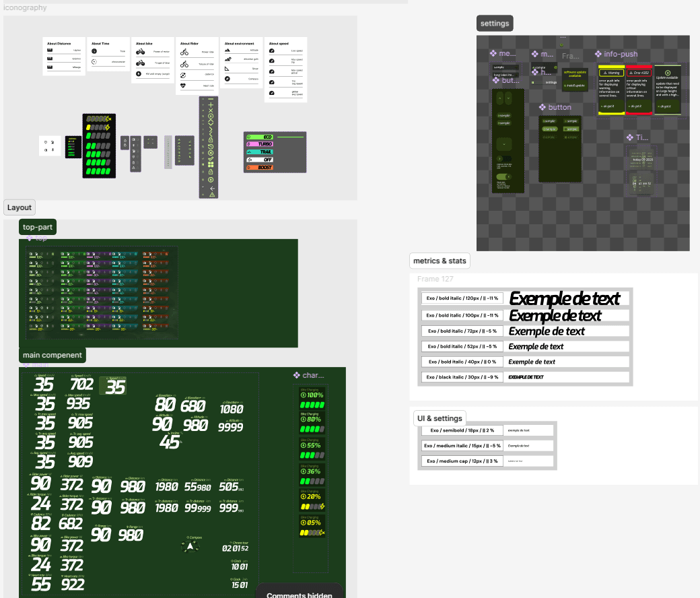Select the main compenent section label
This screenshot has height=598, width=700.
(x=53, y=355)
